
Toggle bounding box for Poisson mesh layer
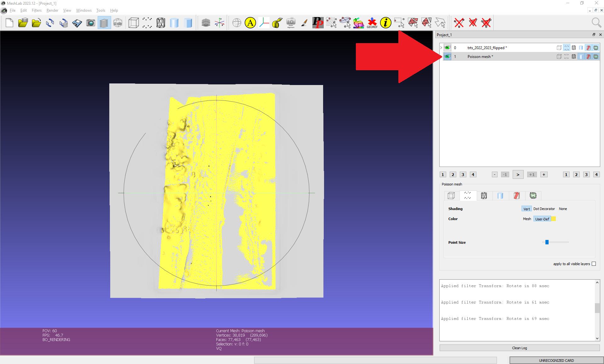(x=559, y=56)
